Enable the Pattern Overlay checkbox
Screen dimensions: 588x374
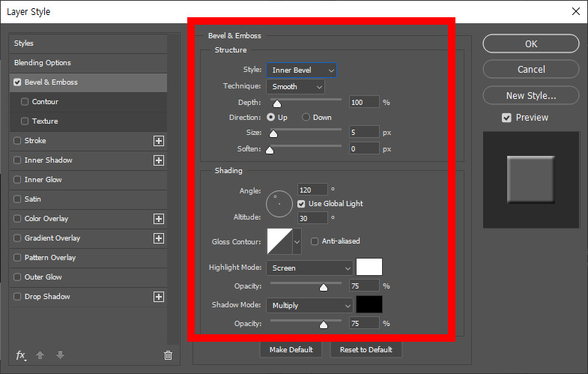coord(17,258)
